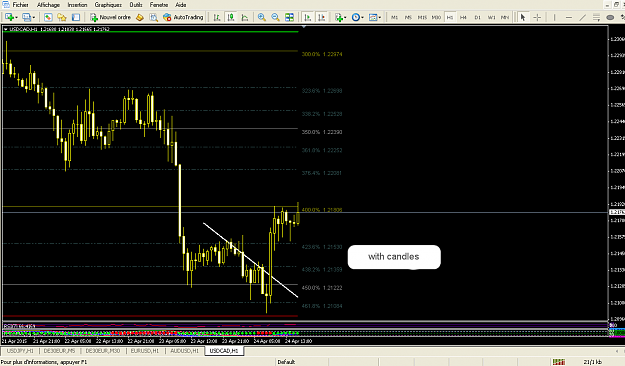
Task: Click the Nouvel ordre button
Action: pos(110,17)
